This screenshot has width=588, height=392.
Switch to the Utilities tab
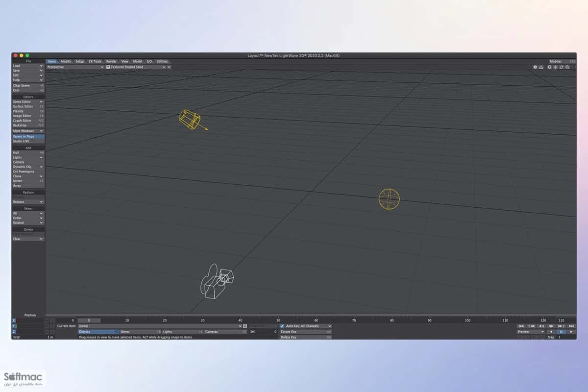click(x=162, y=61)
